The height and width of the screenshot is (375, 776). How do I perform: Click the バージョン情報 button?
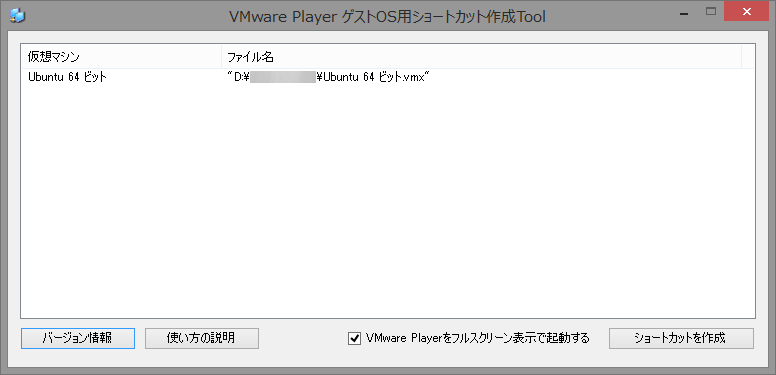[78, 338]
